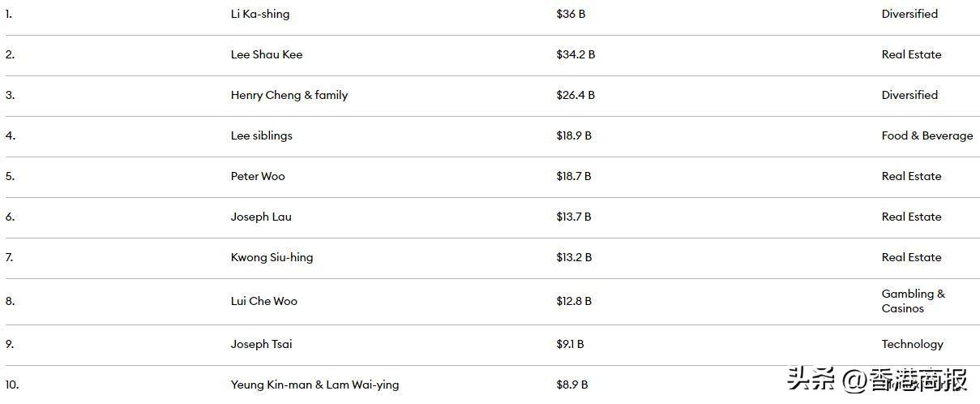
Task: Click the Technology industry label
Action: click(912, 344)
